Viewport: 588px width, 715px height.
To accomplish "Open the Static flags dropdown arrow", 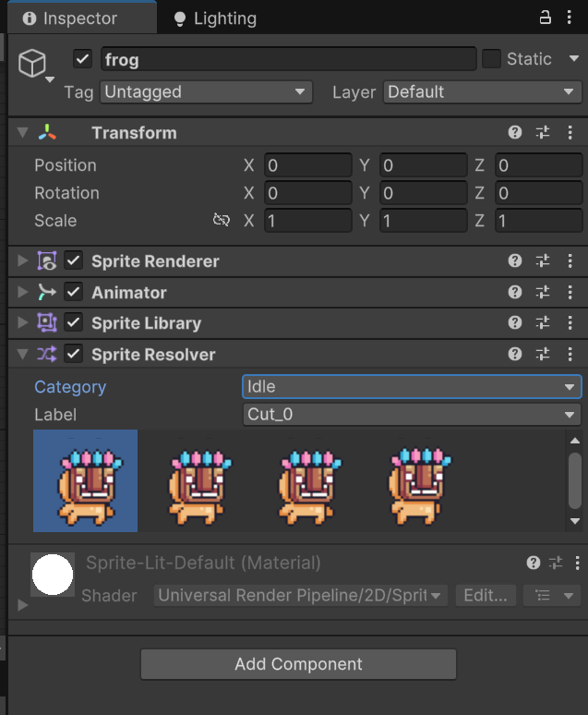I will (574, 58).
